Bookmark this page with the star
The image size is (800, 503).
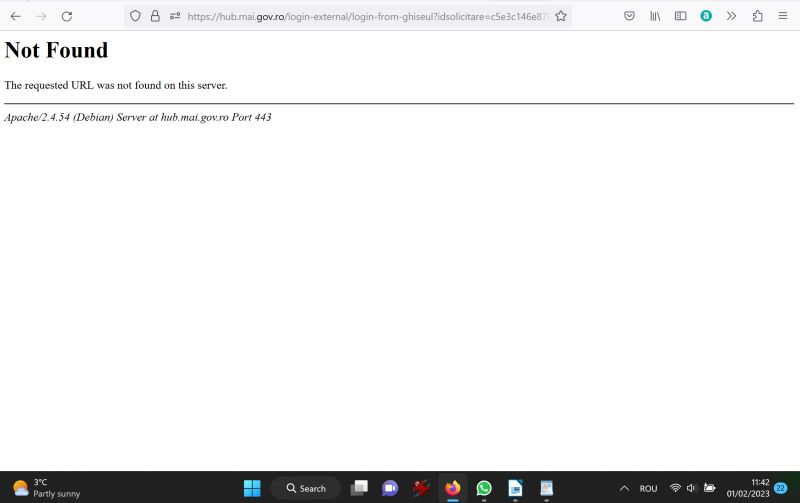coord(561,16)
